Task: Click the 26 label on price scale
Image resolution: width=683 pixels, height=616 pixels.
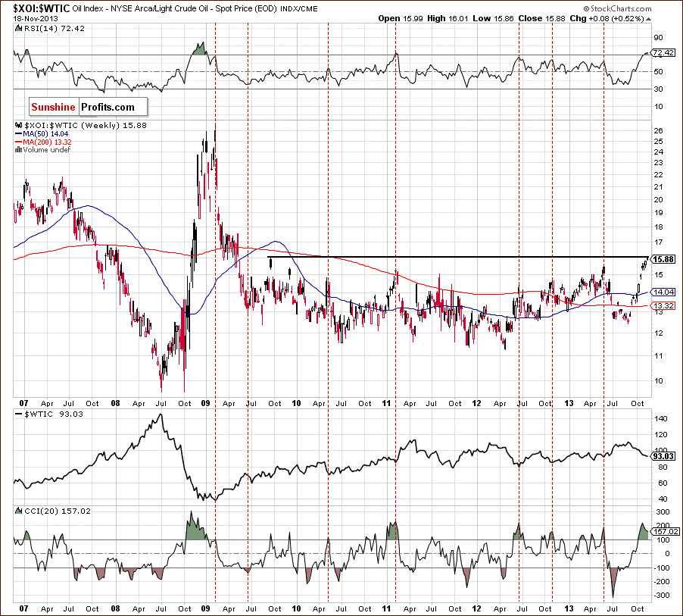Action: [659, 131]
